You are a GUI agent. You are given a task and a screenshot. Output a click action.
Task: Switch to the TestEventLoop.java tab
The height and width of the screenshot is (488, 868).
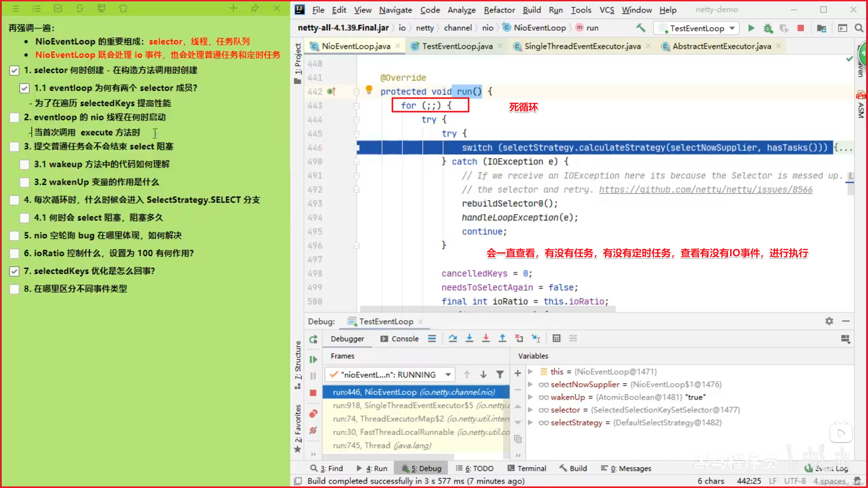(457, 46)
